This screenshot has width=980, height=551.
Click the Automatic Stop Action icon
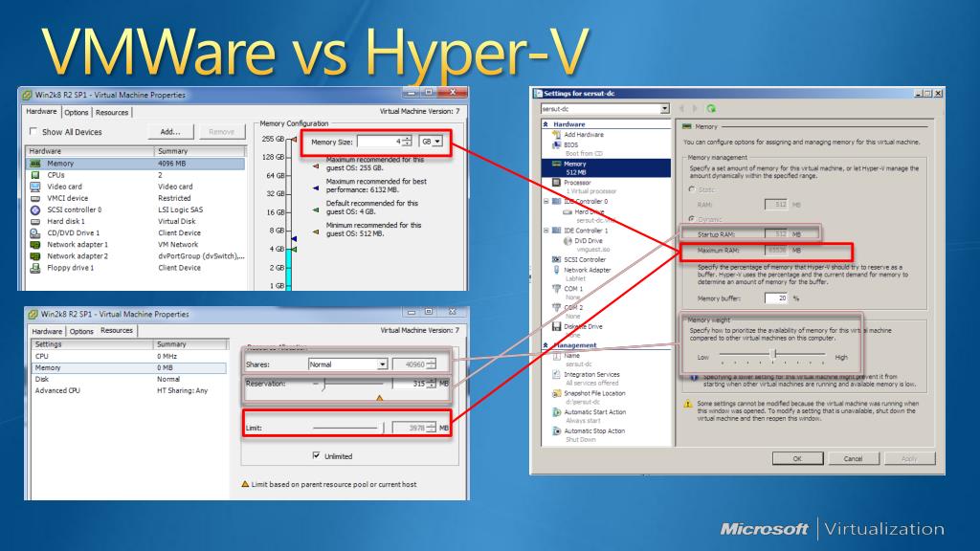point(556,431)
